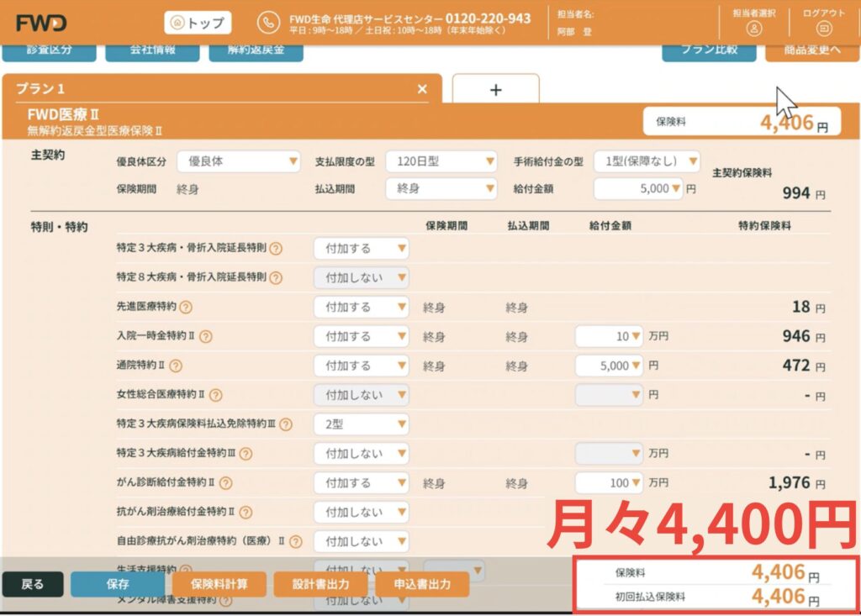Select the プラン1 tab

click(x=222, y=88)
